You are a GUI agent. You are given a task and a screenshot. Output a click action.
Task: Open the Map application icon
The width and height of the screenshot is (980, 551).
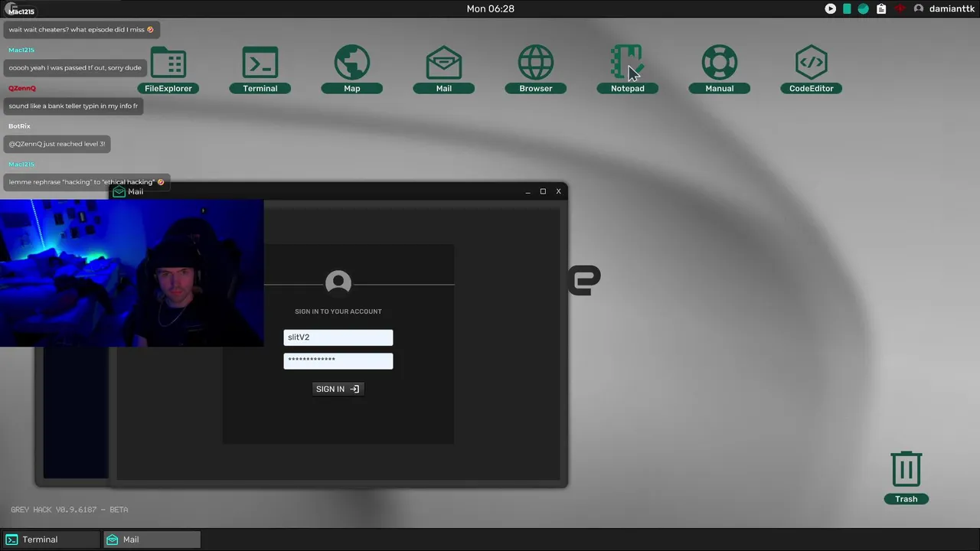(x=352, y=70)
